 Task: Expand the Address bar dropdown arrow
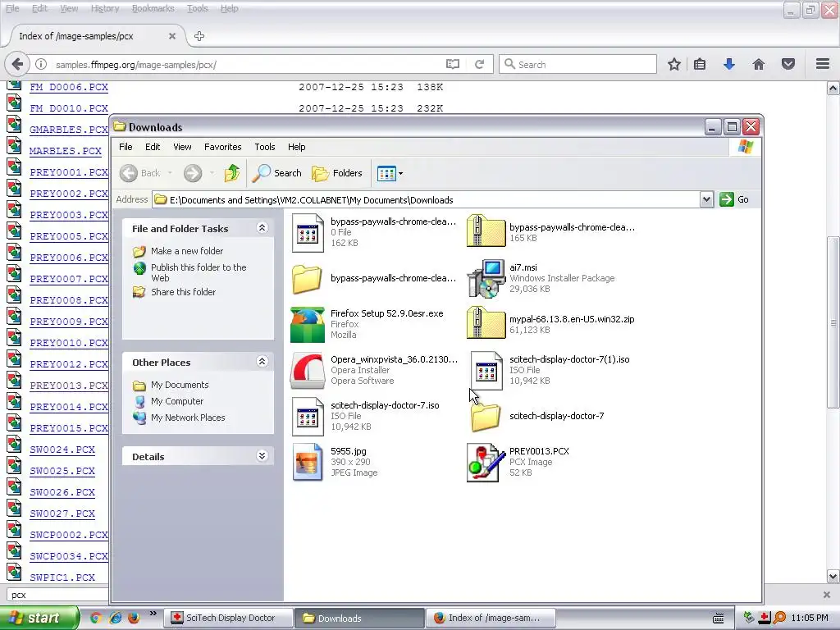tap(706, 200)
